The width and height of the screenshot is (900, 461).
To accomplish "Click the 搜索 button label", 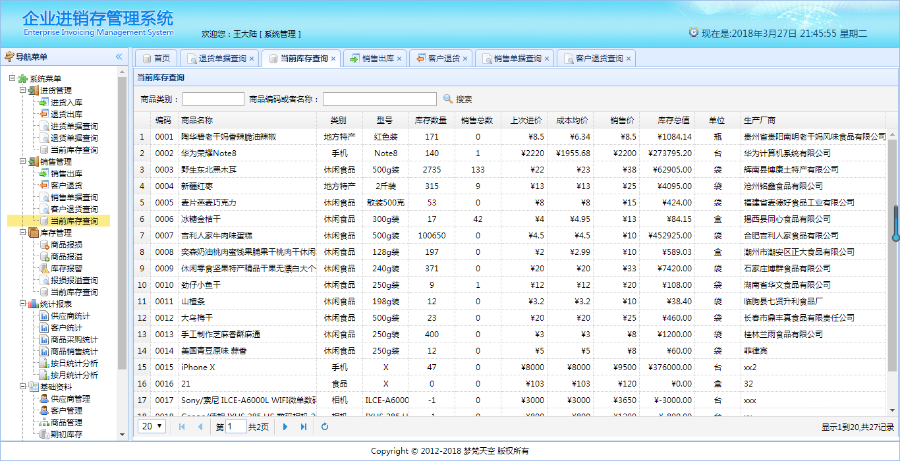I will [464, 99].
